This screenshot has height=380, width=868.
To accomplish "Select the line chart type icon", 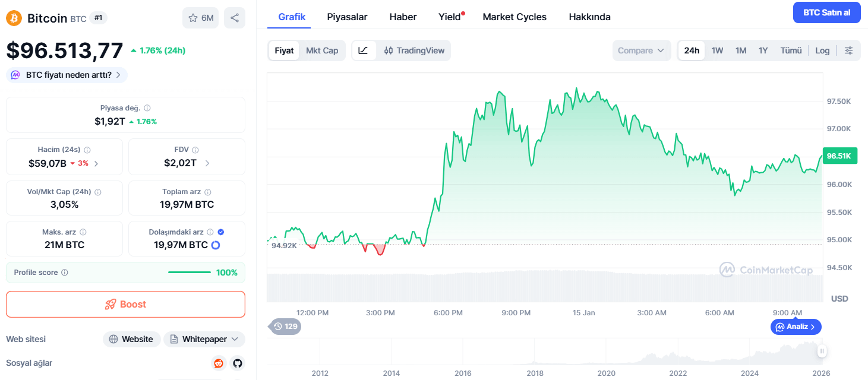I will (x=364, y=50).
